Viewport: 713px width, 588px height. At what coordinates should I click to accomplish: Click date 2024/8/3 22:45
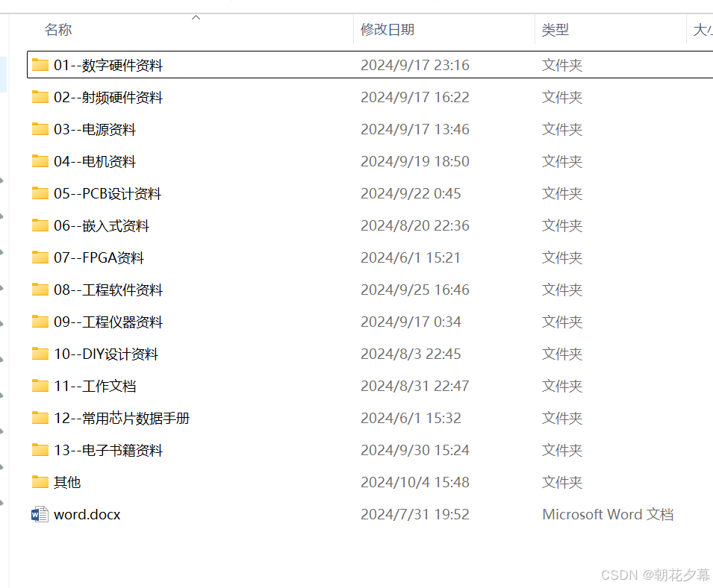click(x=411, y=354)
